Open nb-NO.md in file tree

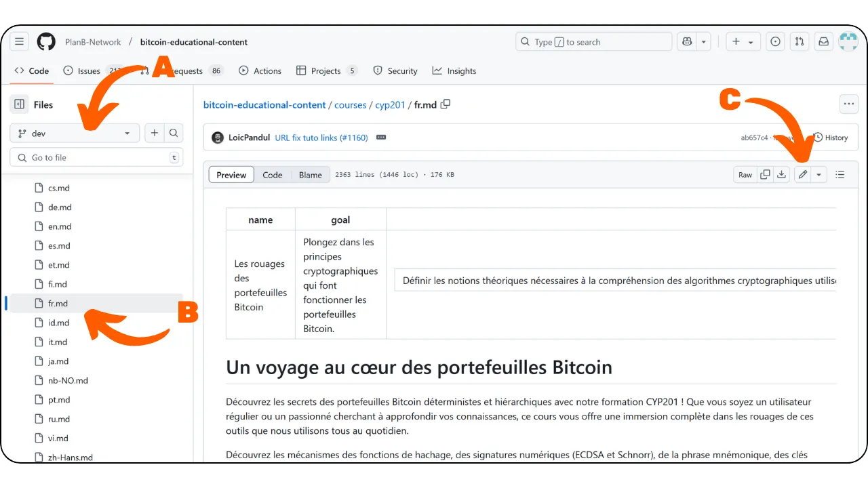68,380
